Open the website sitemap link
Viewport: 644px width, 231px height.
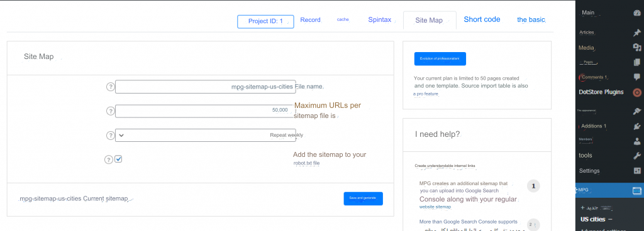click(x=435, y=207)
